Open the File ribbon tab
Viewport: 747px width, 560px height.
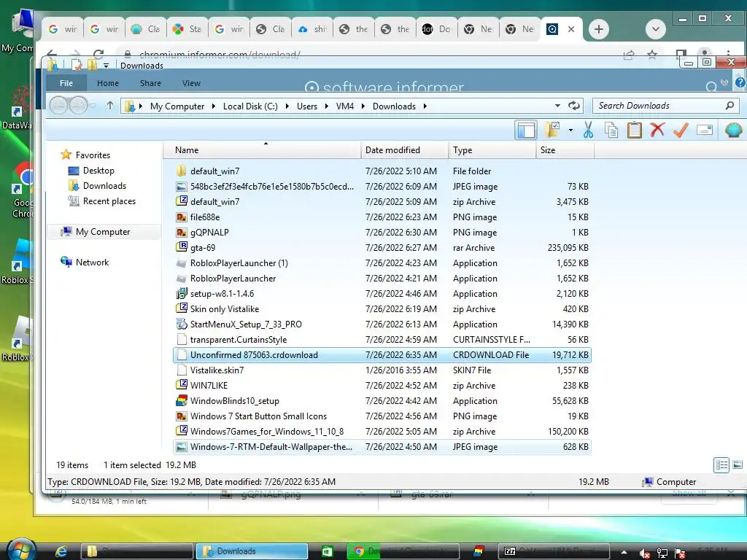[x=66, y=83]
